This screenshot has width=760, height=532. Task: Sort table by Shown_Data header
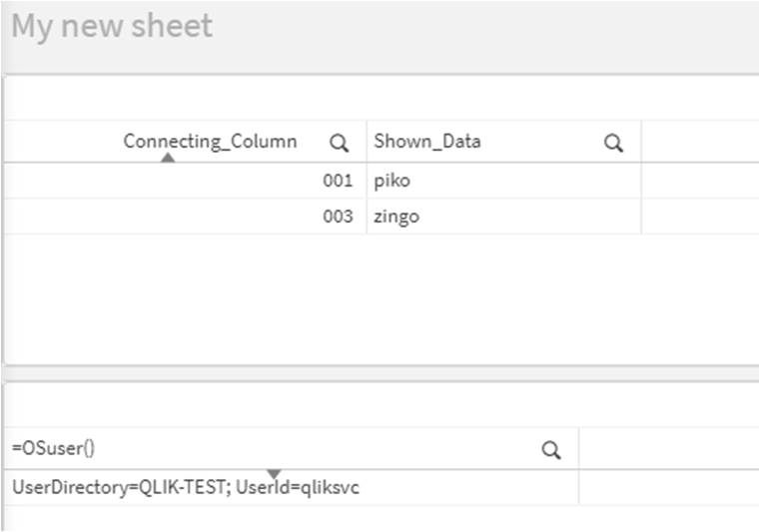click(x=427, y=142)
